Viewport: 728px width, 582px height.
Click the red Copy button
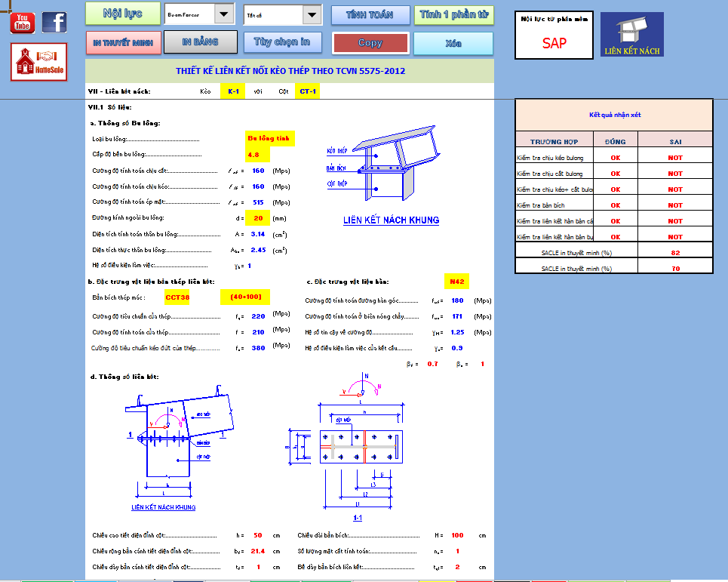pos(370,43)
